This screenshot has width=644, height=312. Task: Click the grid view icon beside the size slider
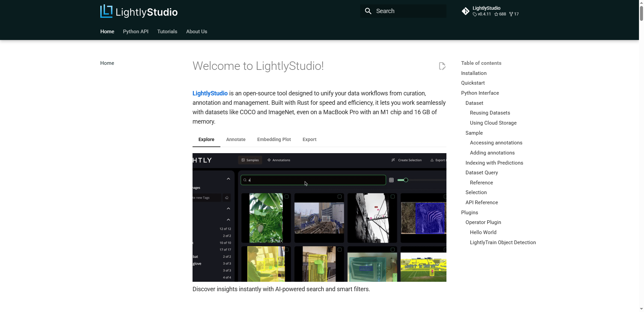click(x=391, y=180)
